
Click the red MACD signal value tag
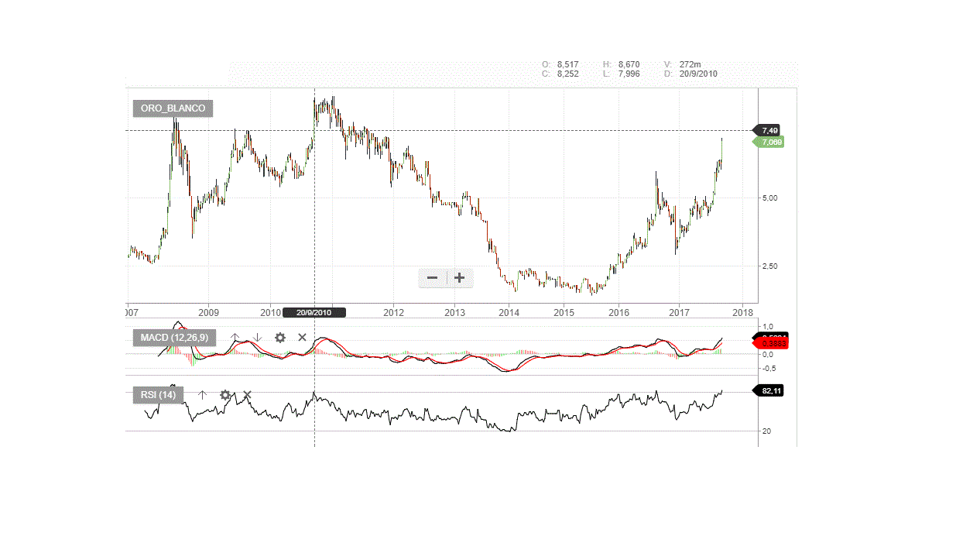(773, 343)
